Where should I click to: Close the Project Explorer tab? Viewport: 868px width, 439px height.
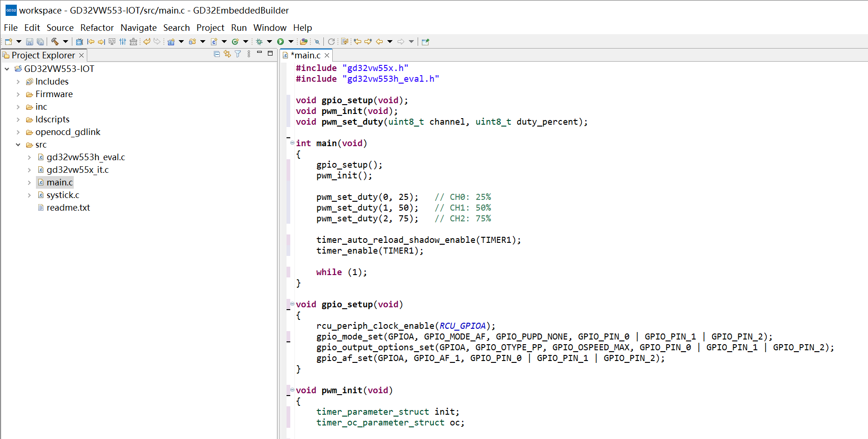tap(82, 55)
